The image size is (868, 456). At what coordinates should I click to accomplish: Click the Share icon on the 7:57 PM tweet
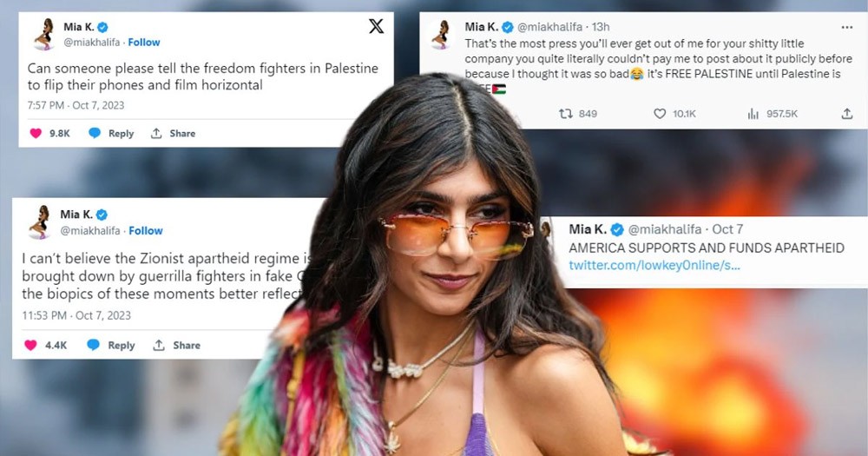click(156, 133)
